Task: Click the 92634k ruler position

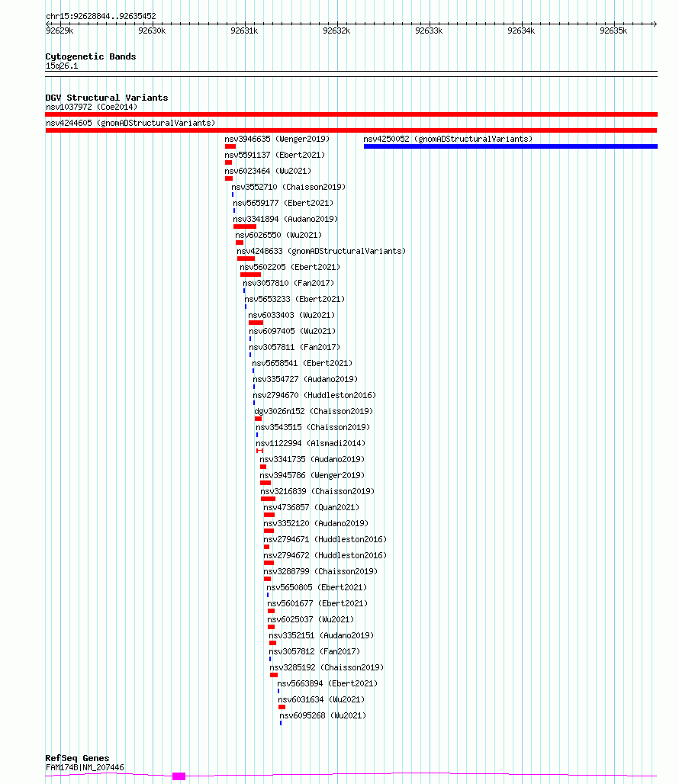Action: coord(521,31)
